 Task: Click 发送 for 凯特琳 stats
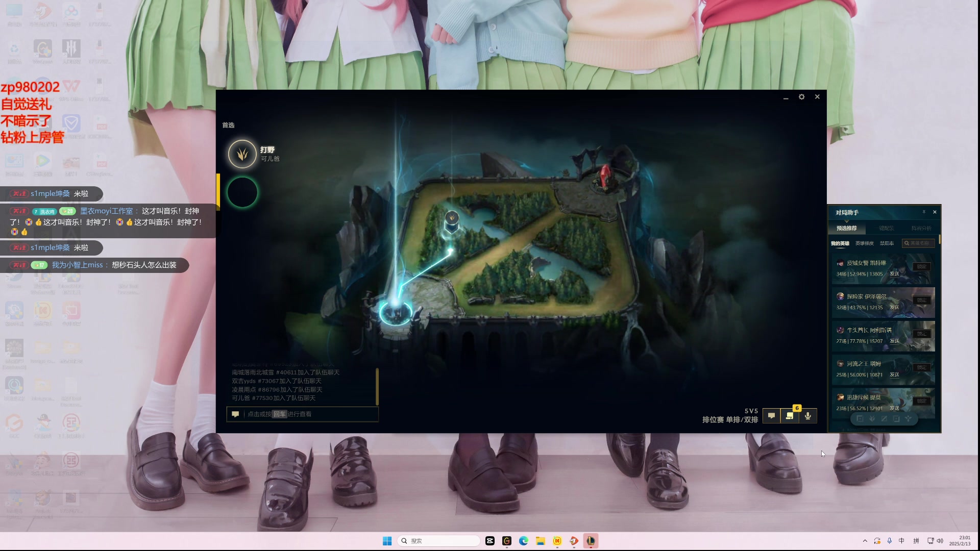pos(894,274)
